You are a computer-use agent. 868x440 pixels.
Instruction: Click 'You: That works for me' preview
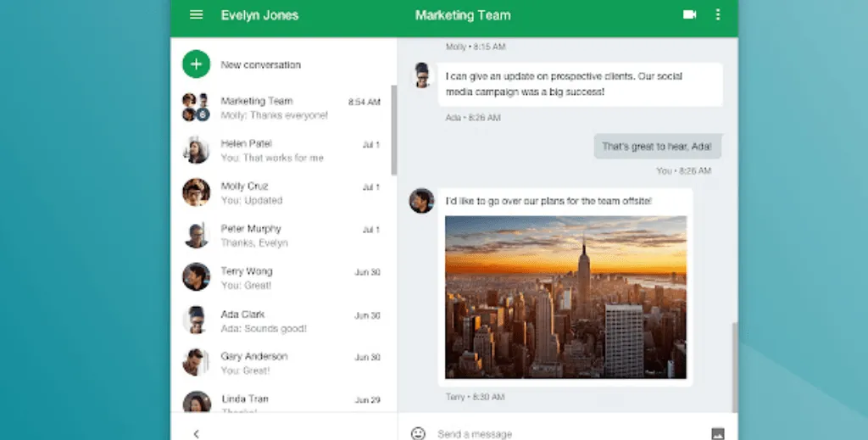[272, 158]
